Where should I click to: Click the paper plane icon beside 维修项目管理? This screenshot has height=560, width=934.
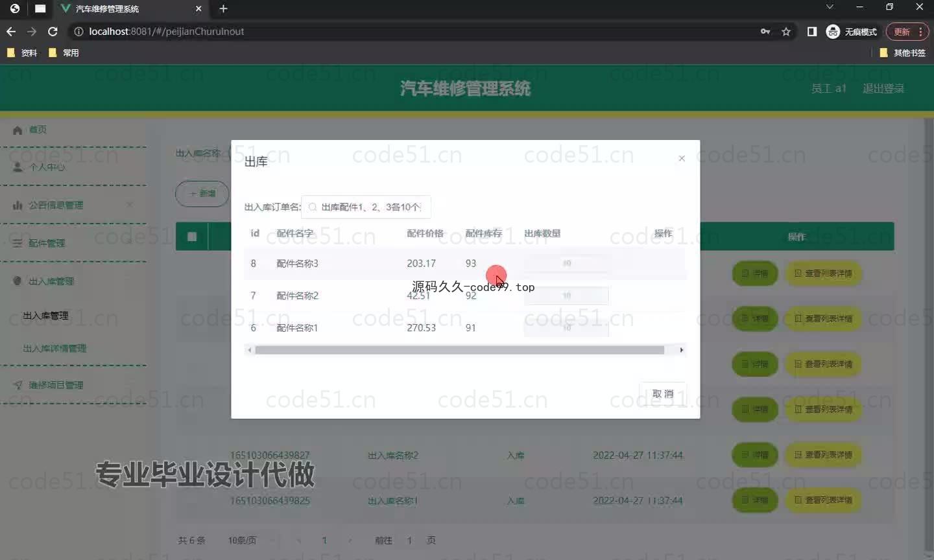click(18, 385)
